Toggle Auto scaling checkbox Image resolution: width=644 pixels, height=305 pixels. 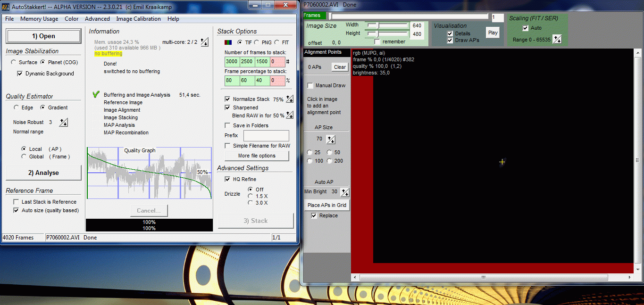(x=525, y=28)
